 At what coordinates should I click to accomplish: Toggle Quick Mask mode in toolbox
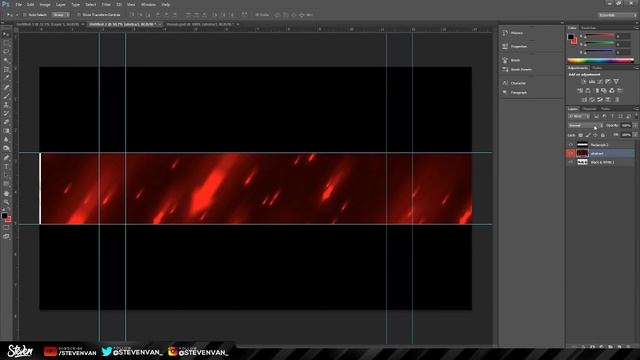click(6, 228)
